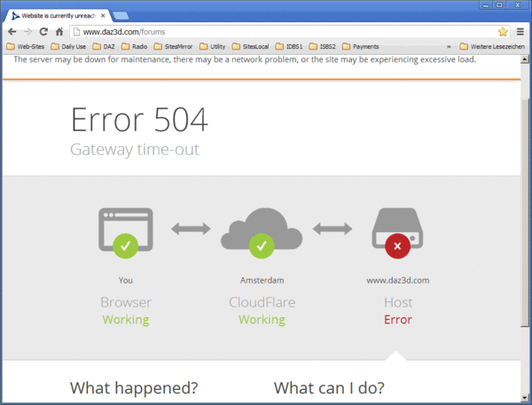The width and height of the screenshot is (532, 405).
Task: Click the 'Browser' label
Action: 126,302
